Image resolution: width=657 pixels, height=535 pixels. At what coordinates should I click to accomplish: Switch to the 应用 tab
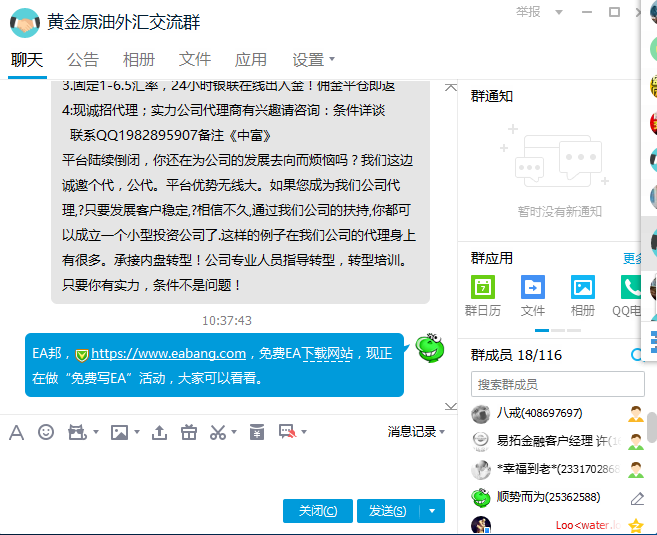point(251,59)
